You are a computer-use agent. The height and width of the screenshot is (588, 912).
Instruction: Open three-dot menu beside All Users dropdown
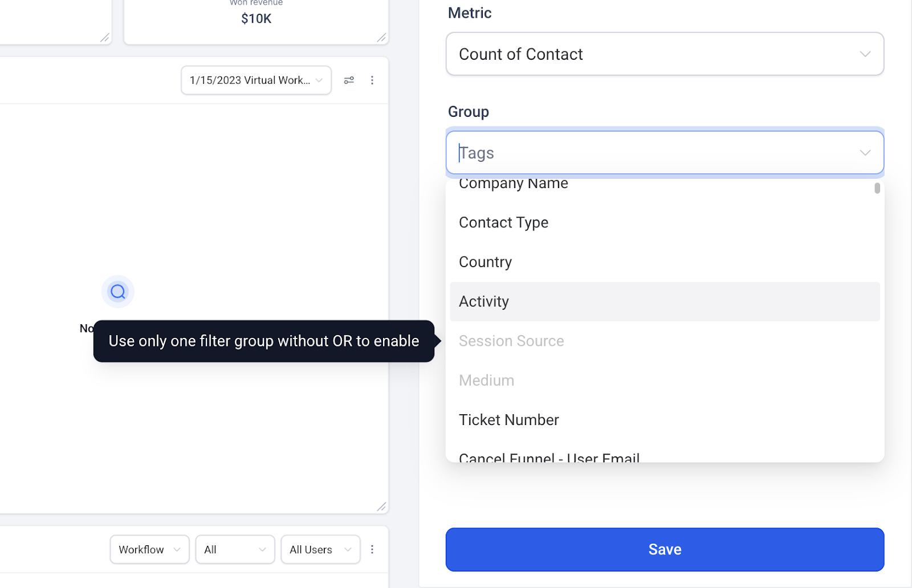click(x=372, y=549)
